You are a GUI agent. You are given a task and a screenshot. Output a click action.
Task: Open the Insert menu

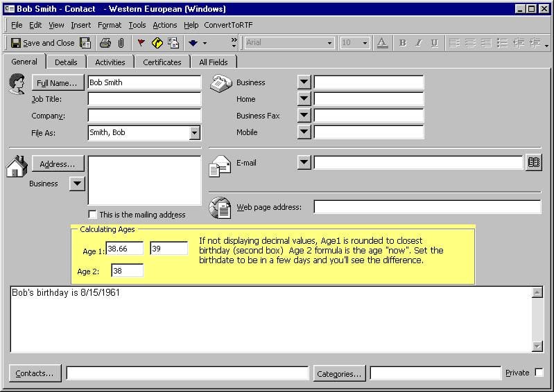pos(81,25)
